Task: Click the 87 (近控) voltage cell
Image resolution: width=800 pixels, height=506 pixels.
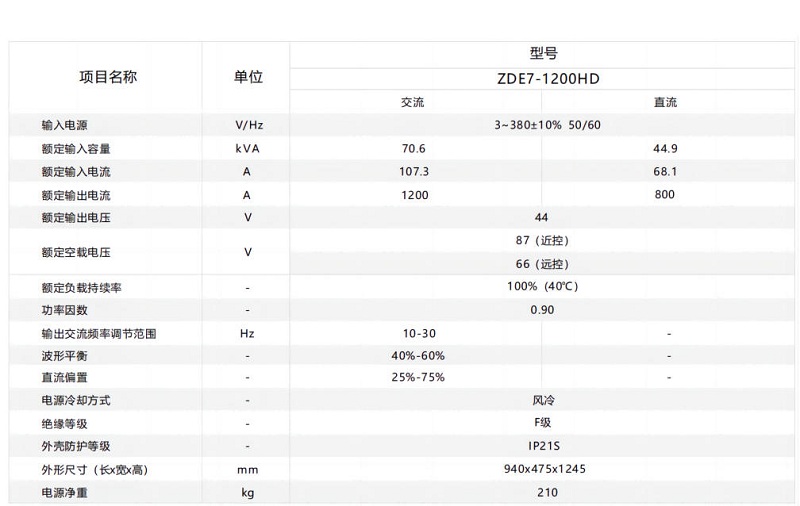Action: pos(541,241)
